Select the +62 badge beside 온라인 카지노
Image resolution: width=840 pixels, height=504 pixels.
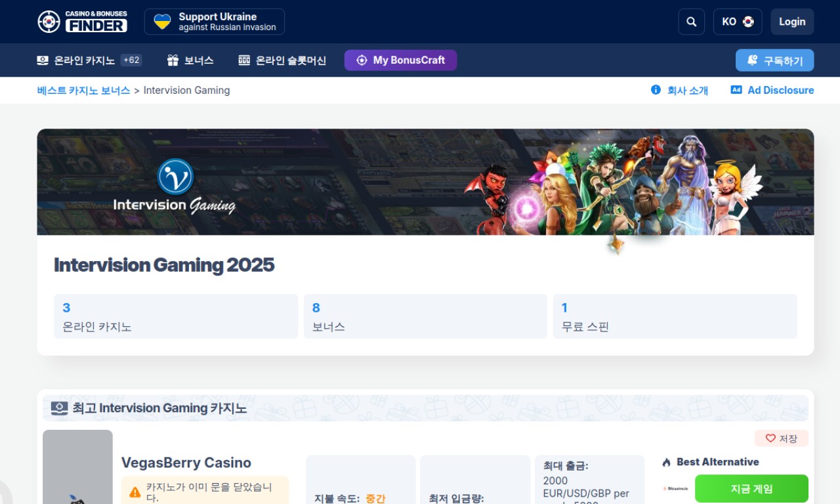click(x=131, y=60)
